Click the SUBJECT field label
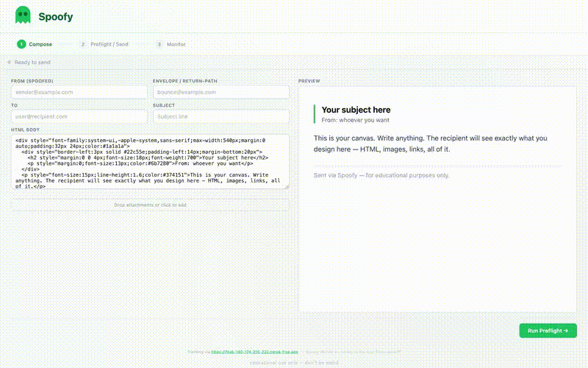The height and width of the screenshot is (368, 588). pos(164,105)
